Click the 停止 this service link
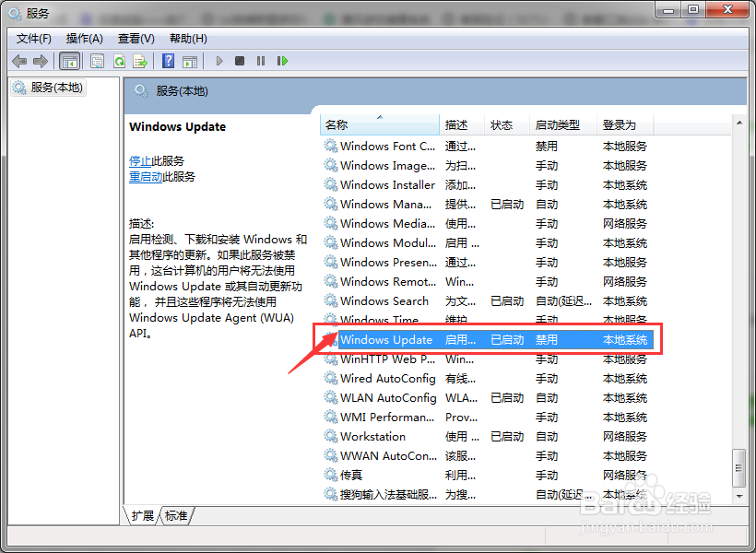The width and height of the screenshot is (756, 553). click(140, 161)
